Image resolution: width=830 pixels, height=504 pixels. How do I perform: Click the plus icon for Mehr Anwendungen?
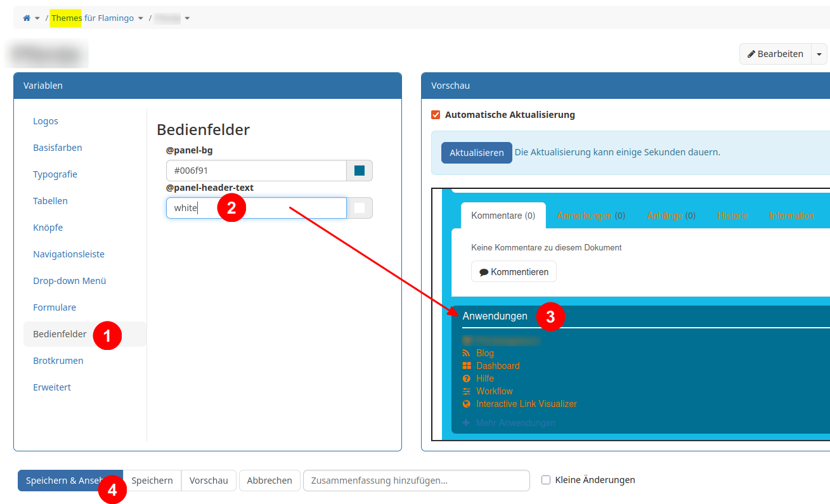[467, 423]
